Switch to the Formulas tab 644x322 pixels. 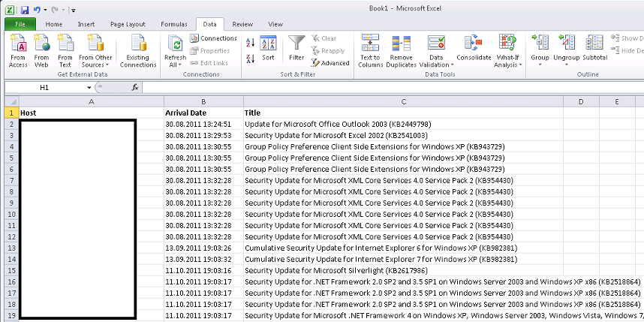pos(173,24)
